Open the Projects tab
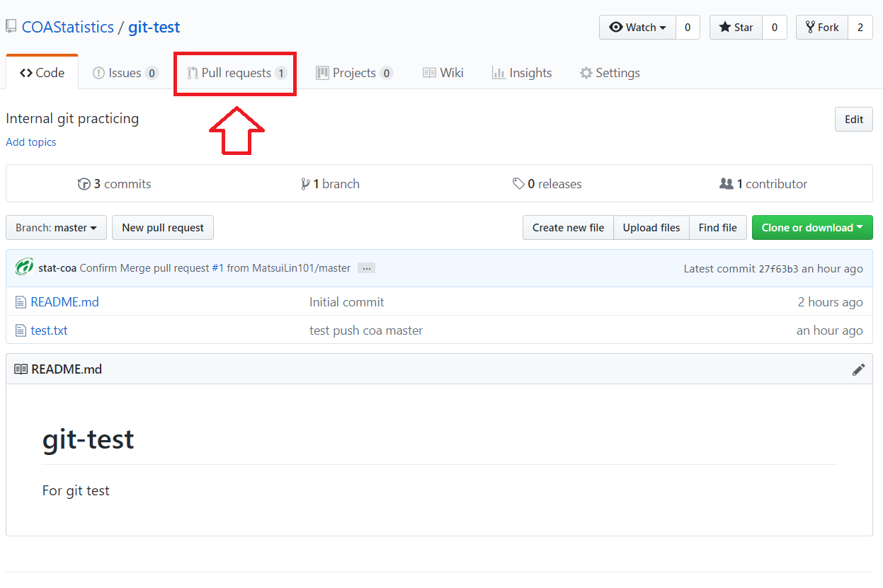 [354, 73]
